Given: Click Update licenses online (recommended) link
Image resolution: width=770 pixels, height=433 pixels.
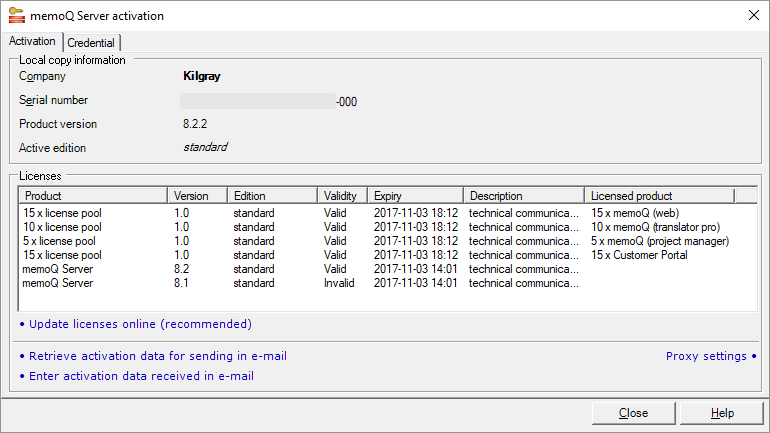Looking at the screenshot, I should 140,324.
